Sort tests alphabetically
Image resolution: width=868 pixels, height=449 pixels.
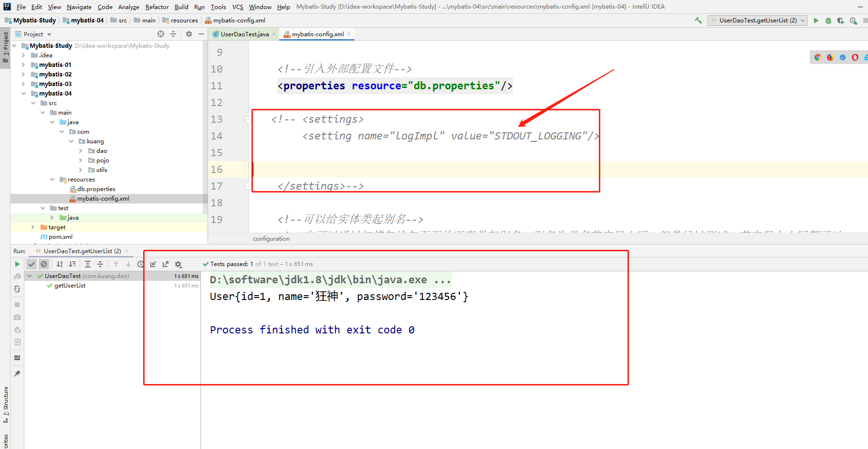[x=60, y=264]
